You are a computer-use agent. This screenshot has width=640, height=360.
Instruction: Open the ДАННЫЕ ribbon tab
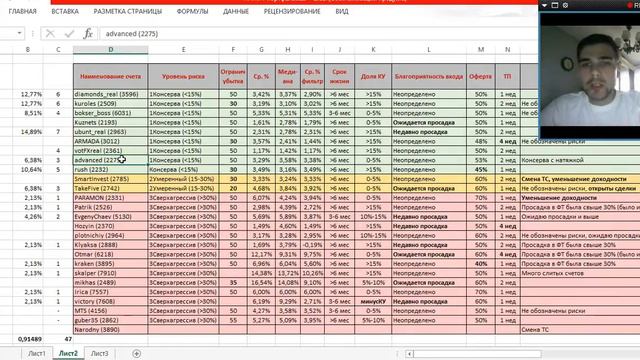click(x=236, y=11)
